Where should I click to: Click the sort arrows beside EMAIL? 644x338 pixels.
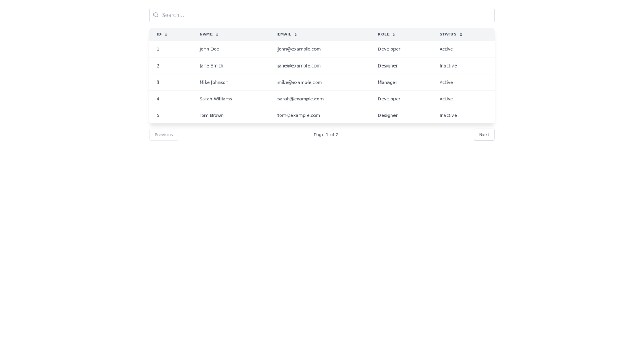295,34
